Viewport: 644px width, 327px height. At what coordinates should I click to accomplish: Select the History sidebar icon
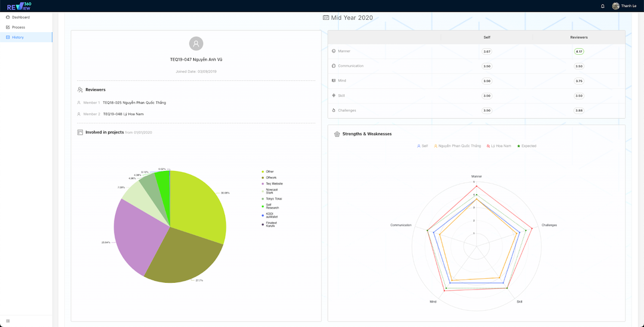click(x=8, y=37)
